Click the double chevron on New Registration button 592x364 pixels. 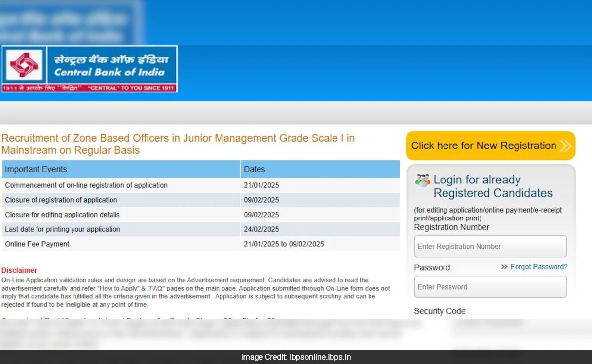click(x=565, y=146)
